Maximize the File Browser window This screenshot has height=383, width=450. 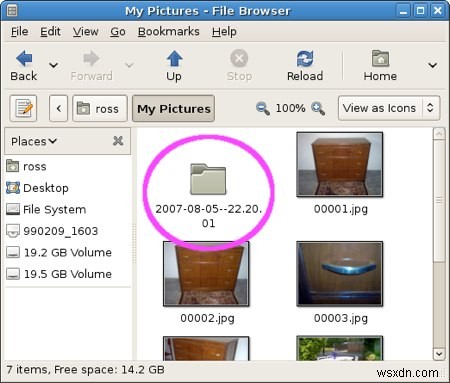pos(421,11)
